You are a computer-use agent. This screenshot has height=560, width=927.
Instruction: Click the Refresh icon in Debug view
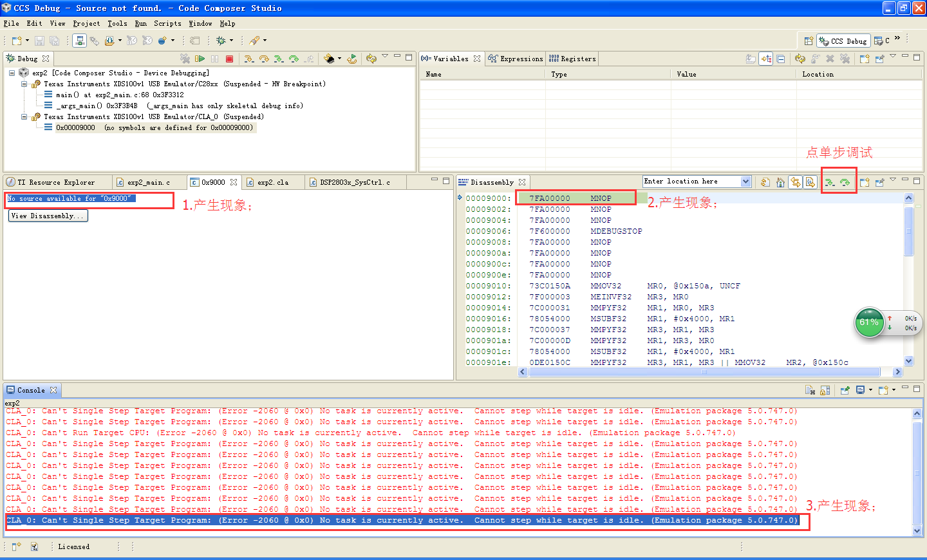coord(371,59)
